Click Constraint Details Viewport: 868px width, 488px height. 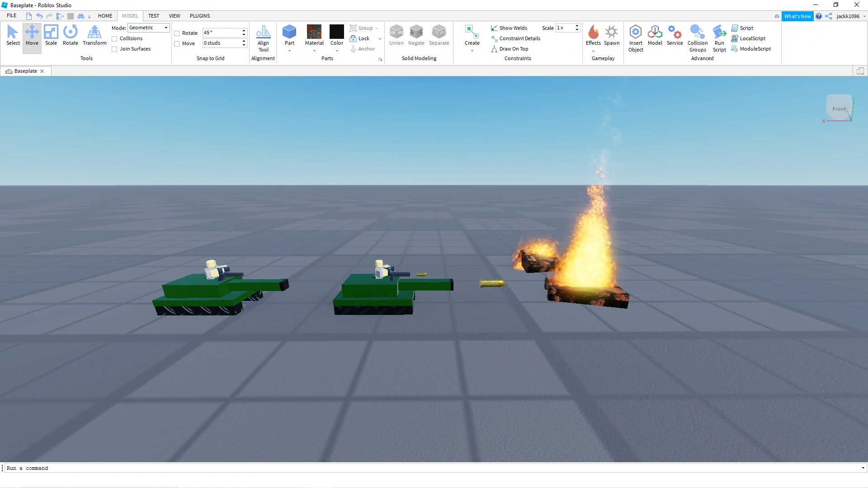519,38
